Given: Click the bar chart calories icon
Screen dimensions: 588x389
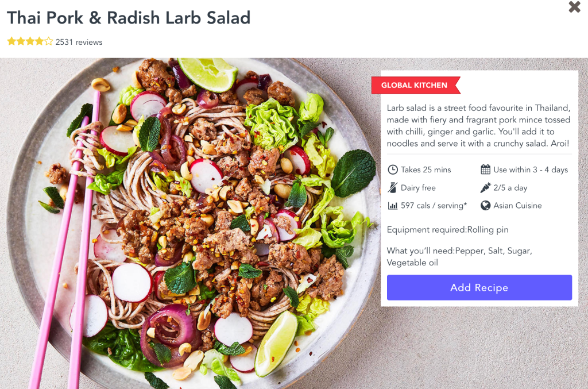Looking at the screenshot, I should [x=393, y=205].
